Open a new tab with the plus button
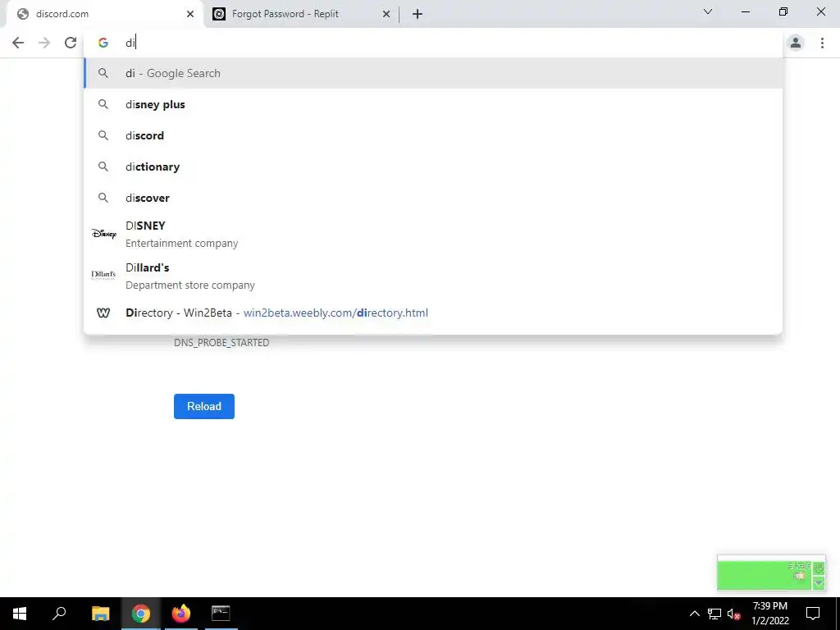The height and width of the screenshot is (630, 840). [x=418, y=14]
